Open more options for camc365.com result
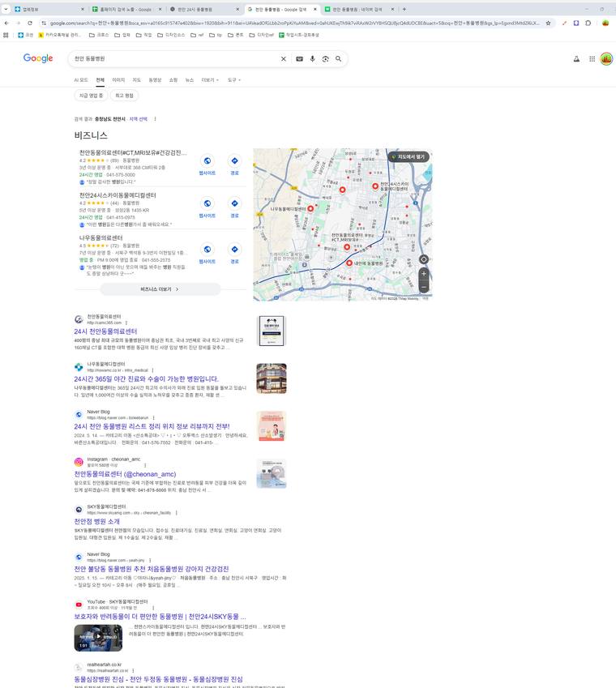Image resolution: width=616 pixels, height=688 pixels. 126,323
